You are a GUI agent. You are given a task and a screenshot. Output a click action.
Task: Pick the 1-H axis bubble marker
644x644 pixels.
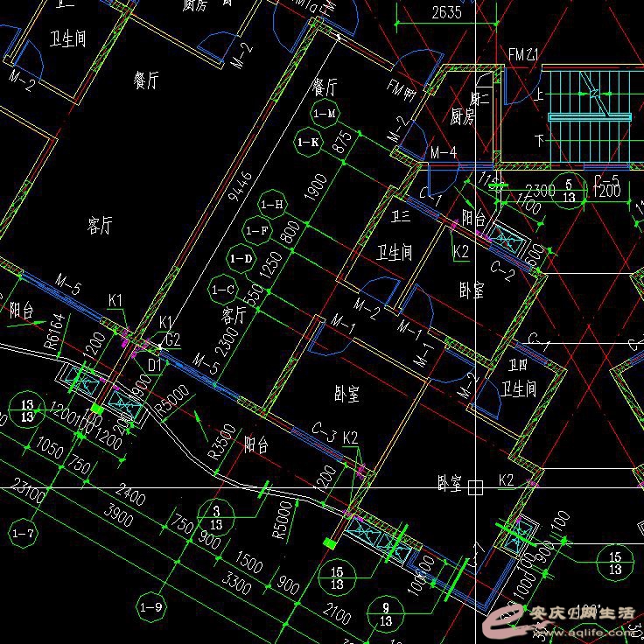(273, 205)
